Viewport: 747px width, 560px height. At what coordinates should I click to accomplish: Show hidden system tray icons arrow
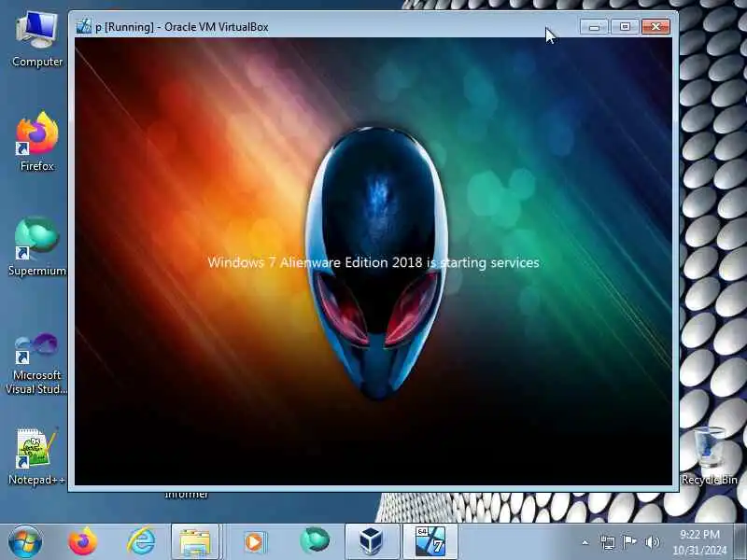[585, 542]
